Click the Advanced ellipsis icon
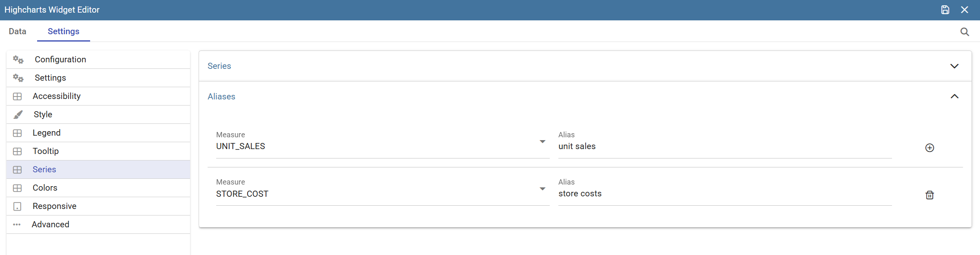 pos(17,224)
